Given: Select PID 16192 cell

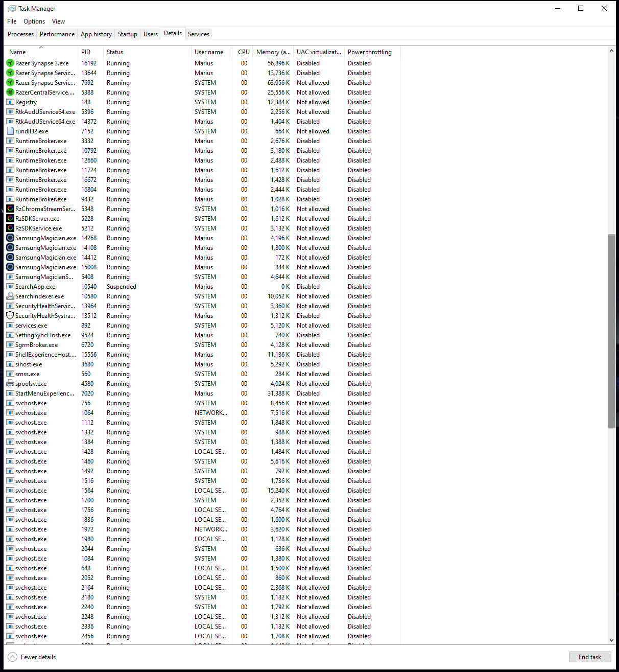Looking at the screenshot, I should pos(89,63).
